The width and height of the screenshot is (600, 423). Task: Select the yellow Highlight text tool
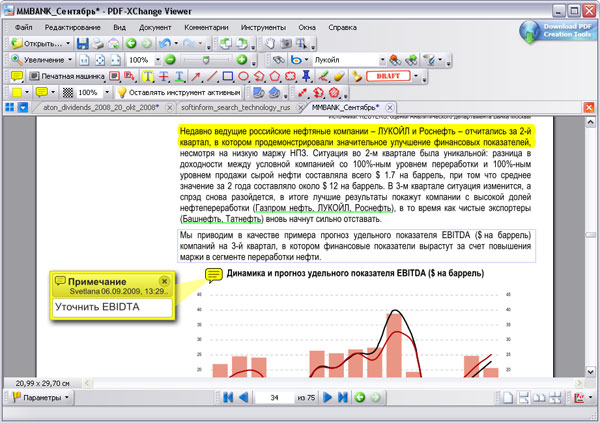tap(148, 76)
